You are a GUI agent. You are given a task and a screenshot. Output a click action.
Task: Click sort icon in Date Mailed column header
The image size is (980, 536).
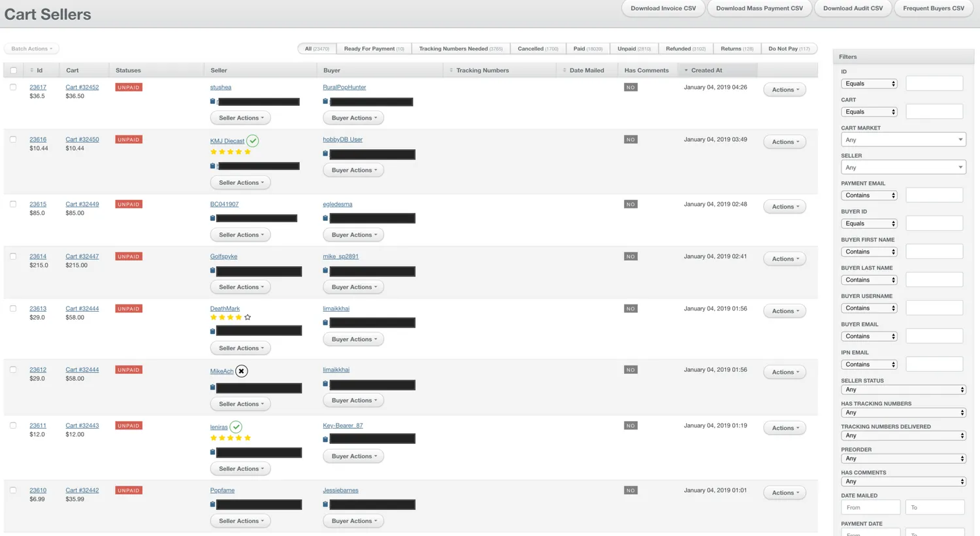564,71
